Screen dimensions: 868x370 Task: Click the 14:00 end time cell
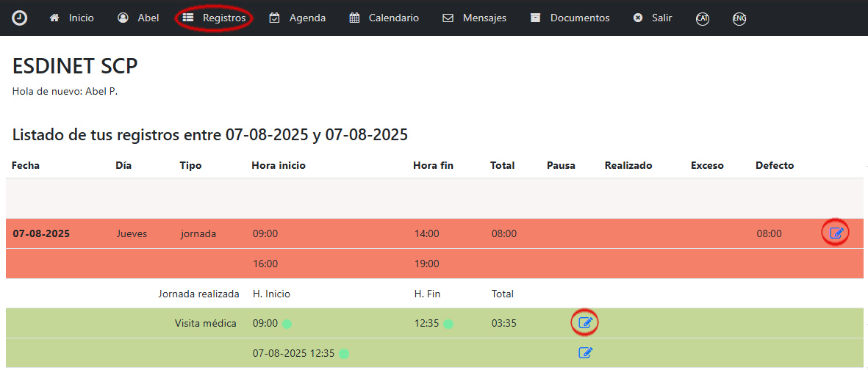[427, 233]
